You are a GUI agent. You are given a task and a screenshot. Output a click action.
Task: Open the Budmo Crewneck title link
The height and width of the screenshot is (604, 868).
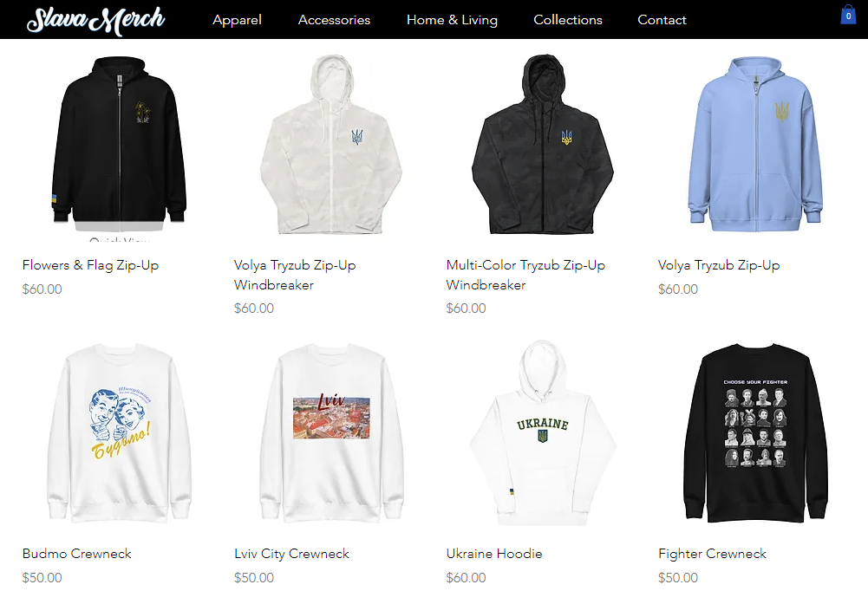click(76, 554)
